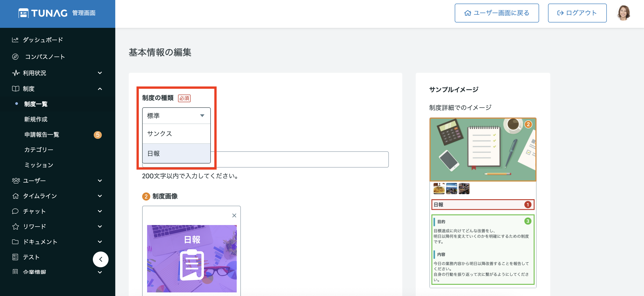Expand the リワード menu chevron

click(x=100, y=227)
